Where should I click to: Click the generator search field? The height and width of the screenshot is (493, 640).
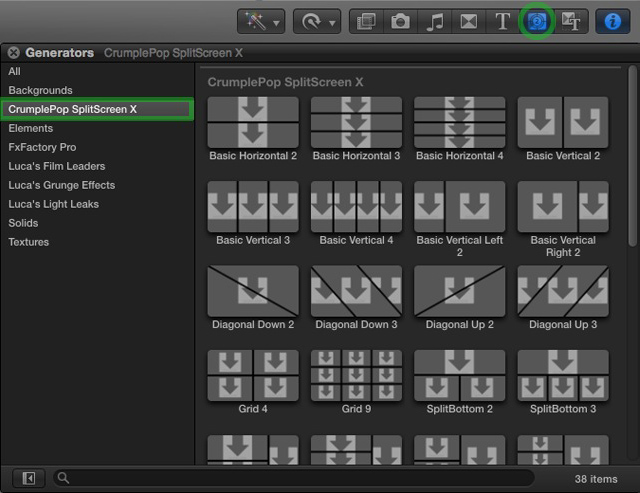294,478
